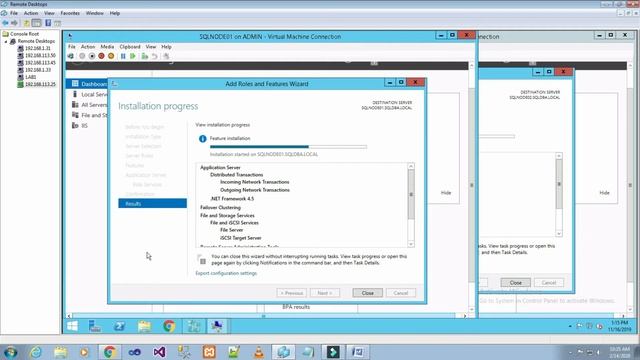Toggle the Show/Hide Console Tree icon

tap(36, 23)
